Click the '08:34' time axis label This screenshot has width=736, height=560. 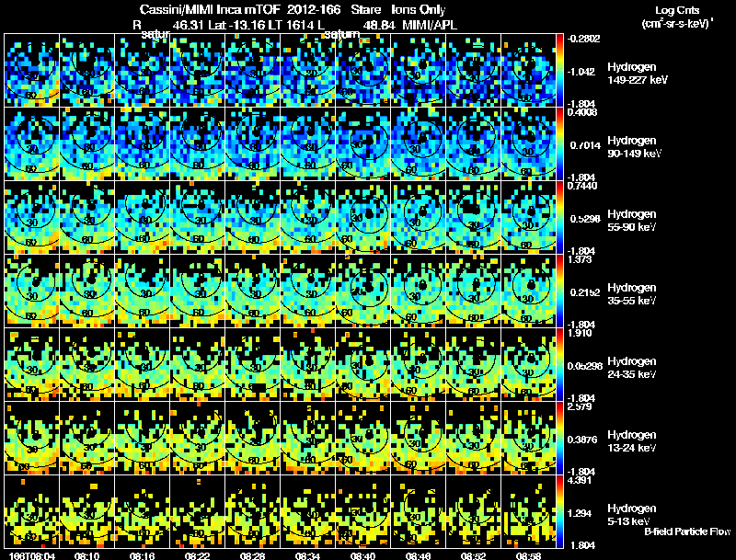click(308, 556)
